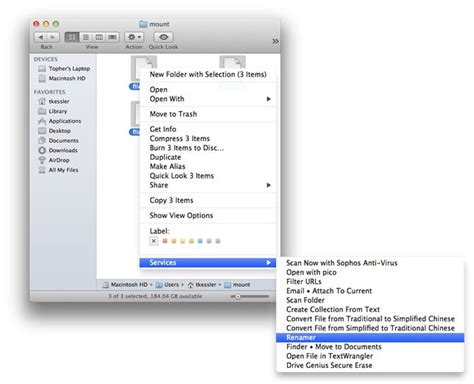The width and height of the screenshot is (474, 384).
Task: Apply the blue label color
Action: click(200, 241)
